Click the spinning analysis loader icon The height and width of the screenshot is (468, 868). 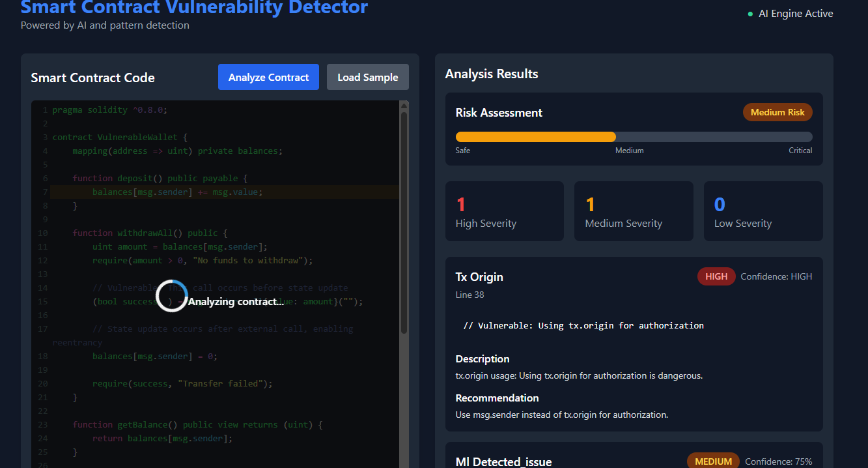point(172,297)
